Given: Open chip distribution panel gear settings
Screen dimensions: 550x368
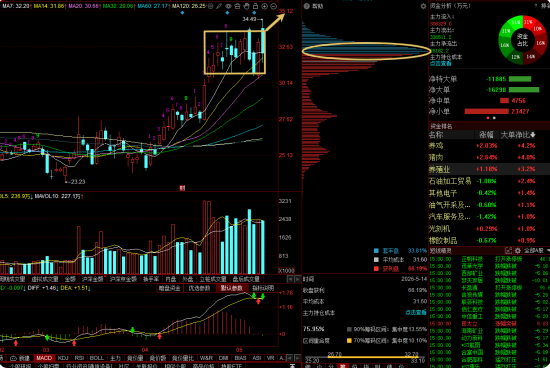Looking at the screenshot, I should pos(423,6).
